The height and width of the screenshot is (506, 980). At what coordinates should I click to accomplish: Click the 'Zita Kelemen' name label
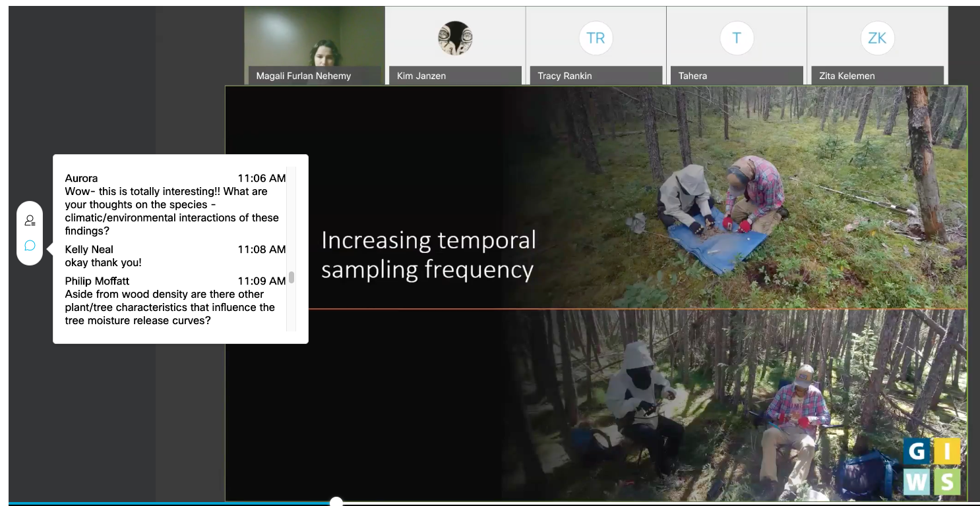click(847, 76)
